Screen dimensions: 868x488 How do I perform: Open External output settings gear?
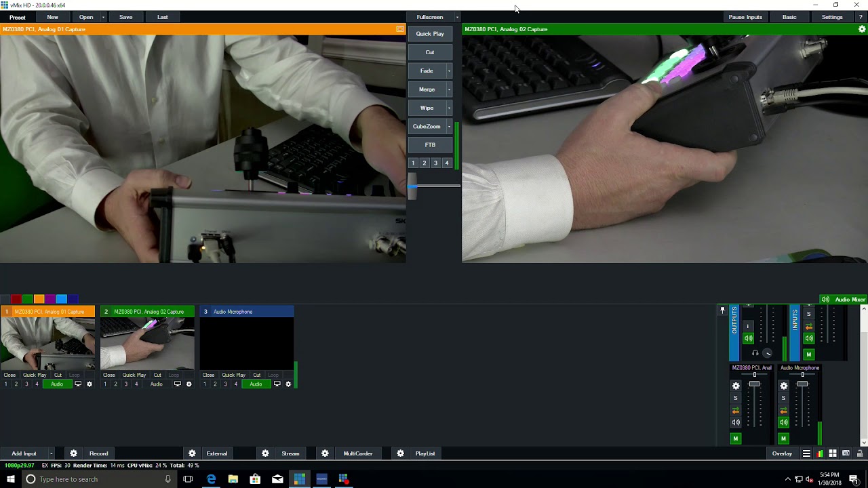click(192, 453)
